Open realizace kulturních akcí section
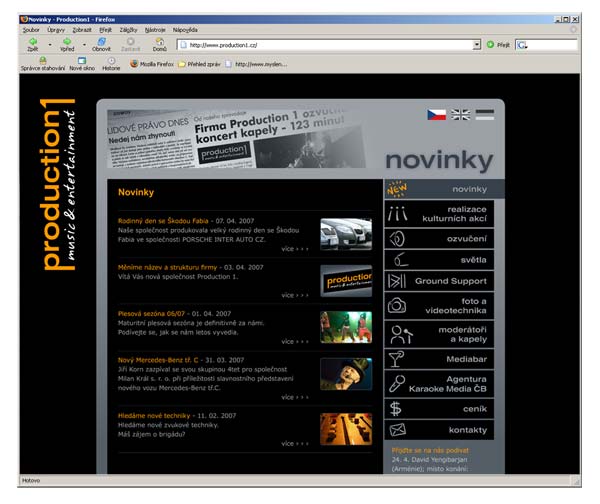Viewport: 600px width, 504px height. pyautogui.click(x=439, y=214)
